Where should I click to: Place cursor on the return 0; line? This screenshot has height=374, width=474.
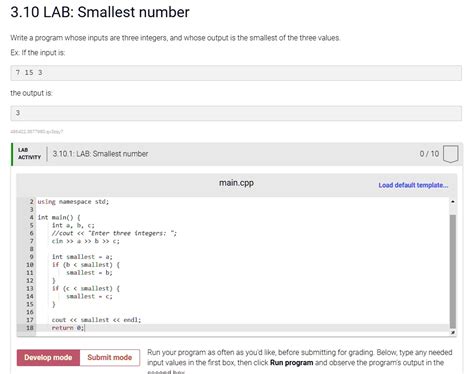click(68, 328)
